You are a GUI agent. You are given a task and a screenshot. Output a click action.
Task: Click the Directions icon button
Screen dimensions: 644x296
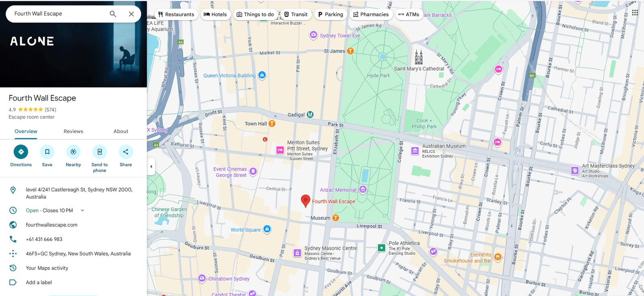click(x=21, y=152)
